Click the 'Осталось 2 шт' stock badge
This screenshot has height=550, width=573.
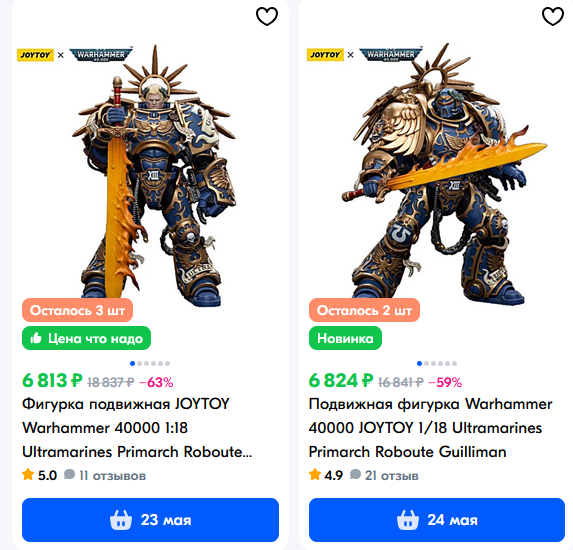pyautogui.click(x=364, y=310)
